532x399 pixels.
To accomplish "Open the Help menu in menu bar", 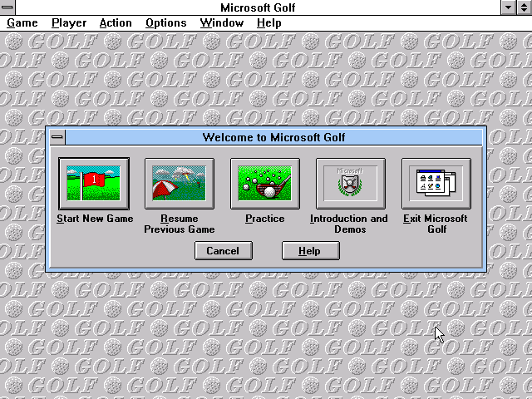I will pyautogui.click(x=268, y=23).
